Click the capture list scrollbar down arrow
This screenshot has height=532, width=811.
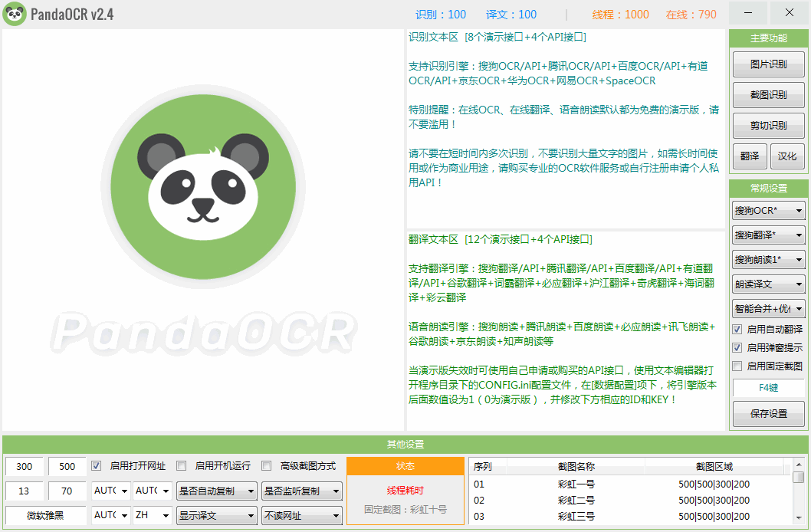[799, 517]
